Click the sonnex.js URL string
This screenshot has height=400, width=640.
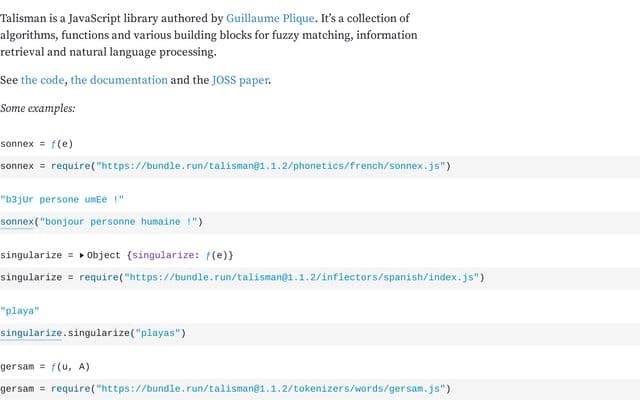tap(270, 166)
